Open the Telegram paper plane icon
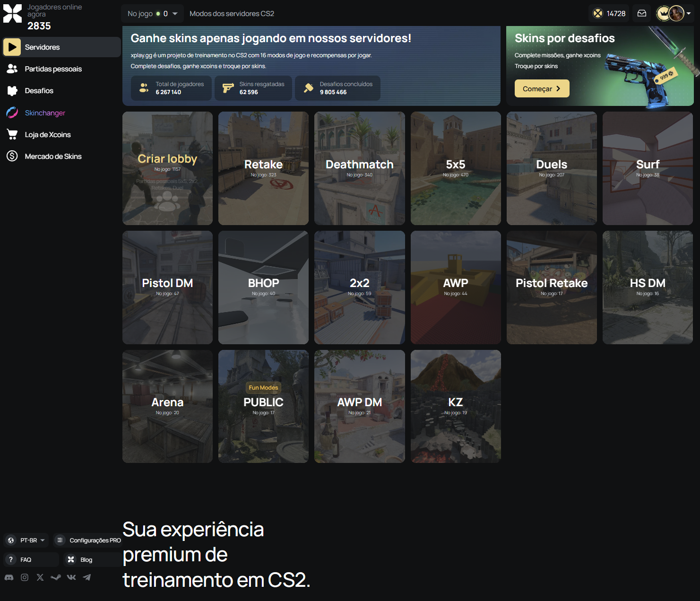 tap(87, 577)
